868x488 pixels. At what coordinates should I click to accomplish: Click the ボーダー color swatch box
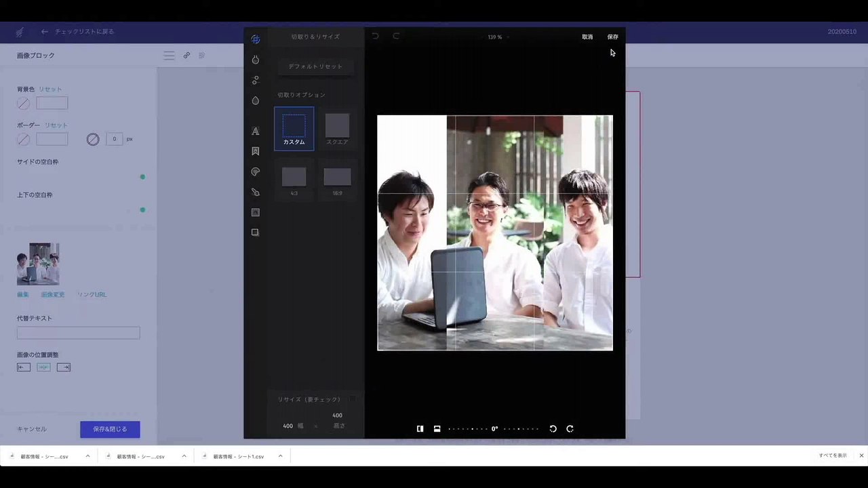(x=52, y=139)
